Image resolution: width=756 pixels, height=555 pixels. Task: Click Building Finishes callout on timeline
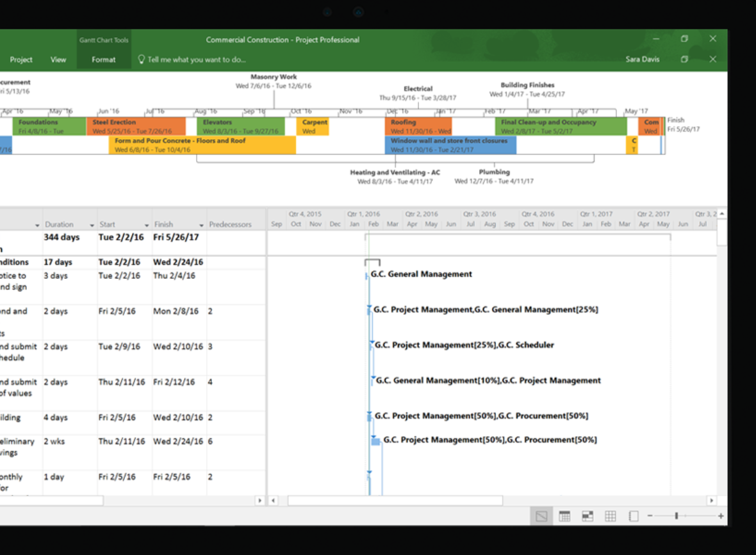click(527, 89)
